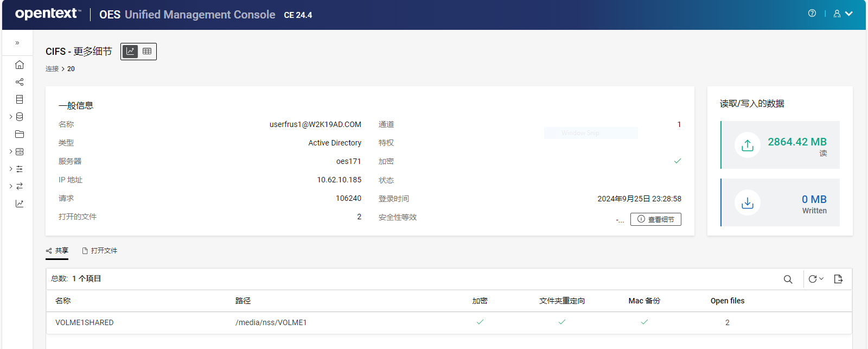Click the requests value 106240
This screenshot has height=349, width=868.
coord(348,198)
